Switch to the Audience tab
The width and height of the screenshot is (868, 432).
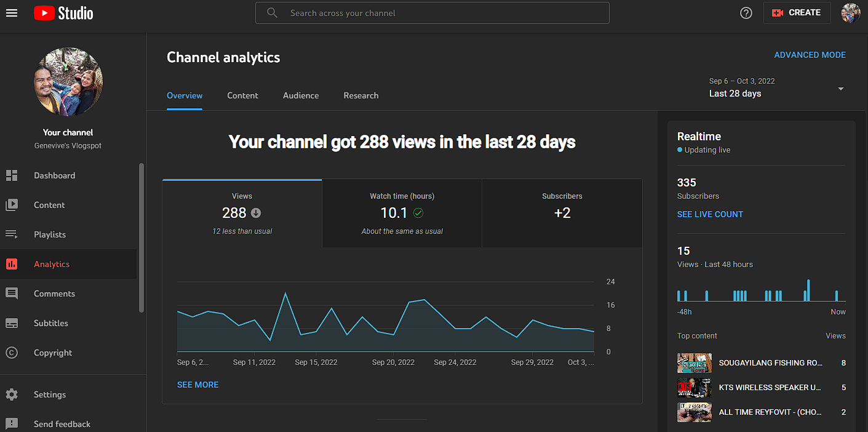click(301, 95)
